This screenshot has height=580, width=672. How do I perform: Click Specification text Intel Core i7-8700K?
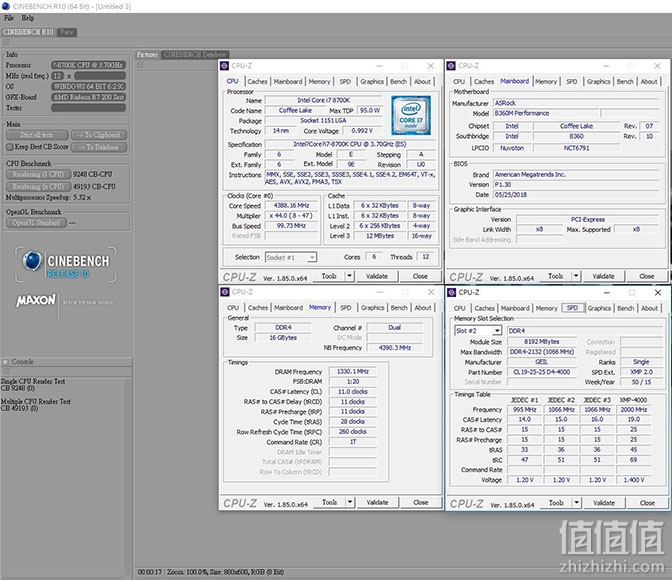(350, 144)
